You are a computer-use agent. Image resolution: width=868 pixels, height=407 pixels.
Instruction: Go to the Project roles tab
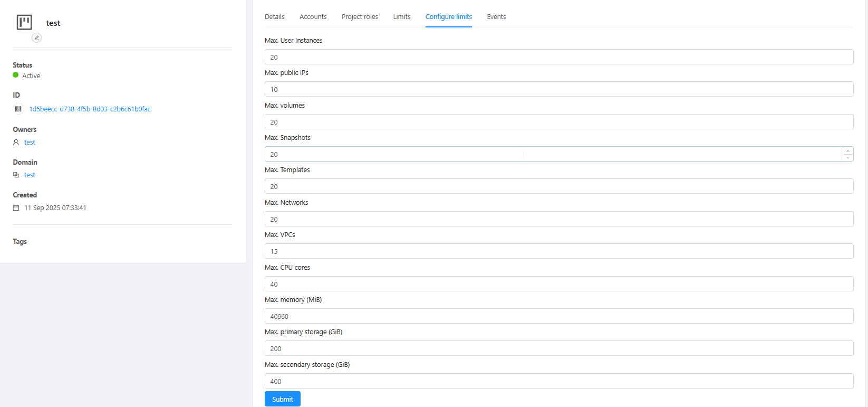pyautogui.click(x=360, y=17)
